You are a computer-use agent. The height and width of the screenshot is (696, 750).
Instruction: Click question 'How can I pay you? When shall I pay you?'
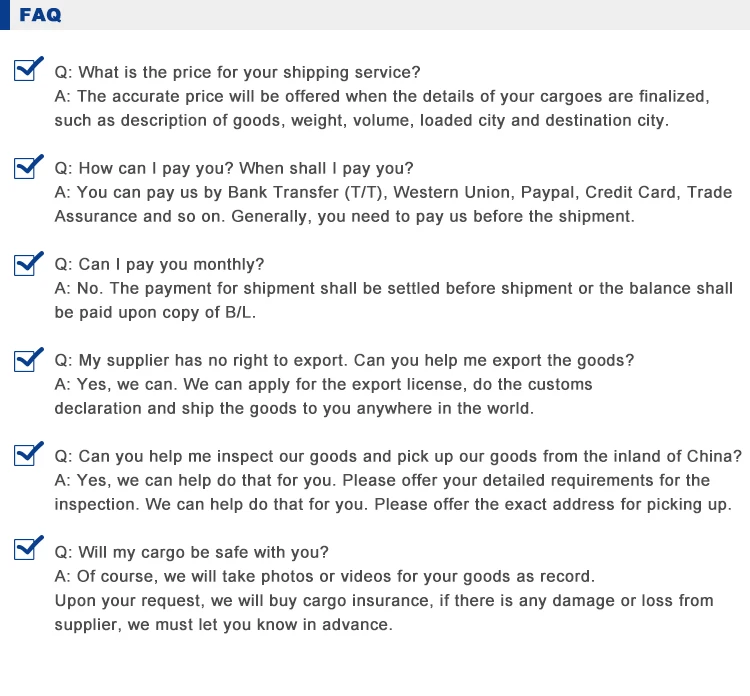coord(233,168)
